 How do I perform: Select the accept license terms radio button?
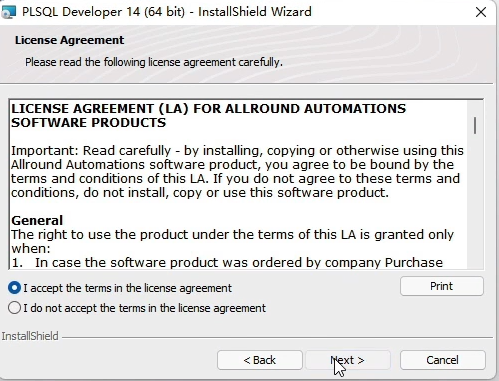tap(14, 288)
